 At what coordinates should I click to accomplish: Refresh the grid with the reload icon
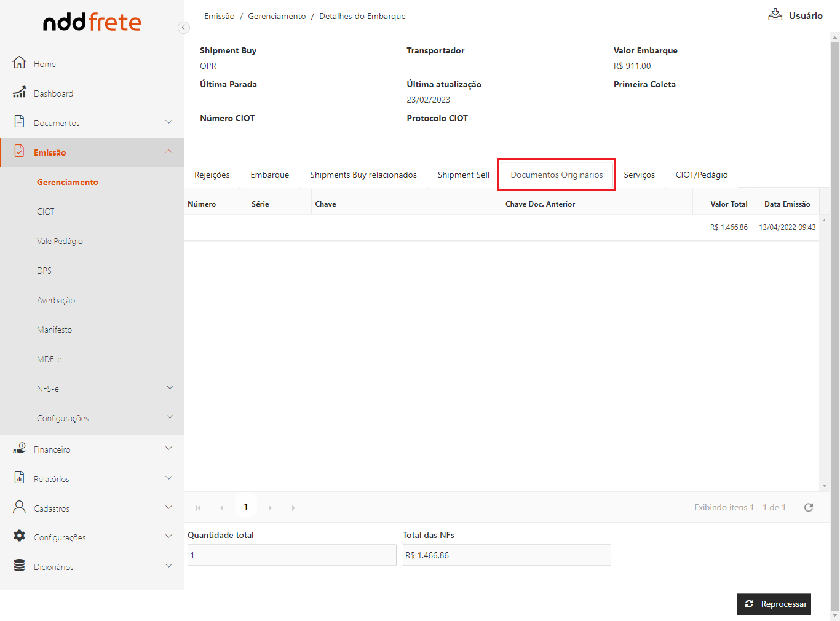[809, 507]
